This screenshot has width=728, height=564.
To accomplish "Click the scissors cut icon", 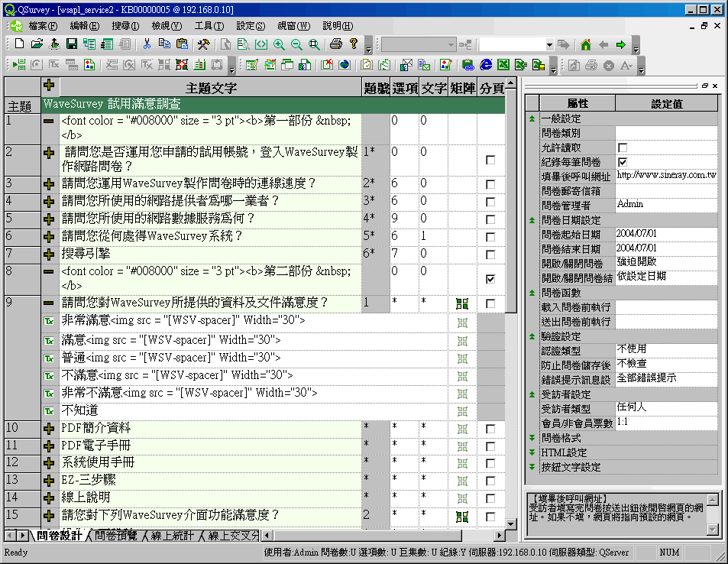I will click(147, 44).
